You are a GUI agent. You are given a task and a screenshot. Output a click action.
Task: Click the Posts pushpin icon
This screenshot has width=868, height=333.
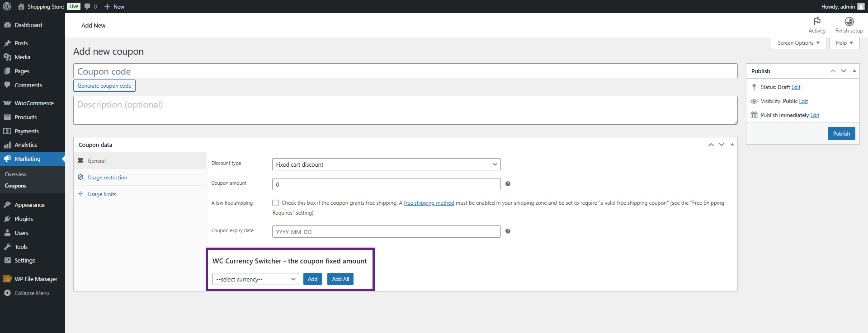click(7, 43)
